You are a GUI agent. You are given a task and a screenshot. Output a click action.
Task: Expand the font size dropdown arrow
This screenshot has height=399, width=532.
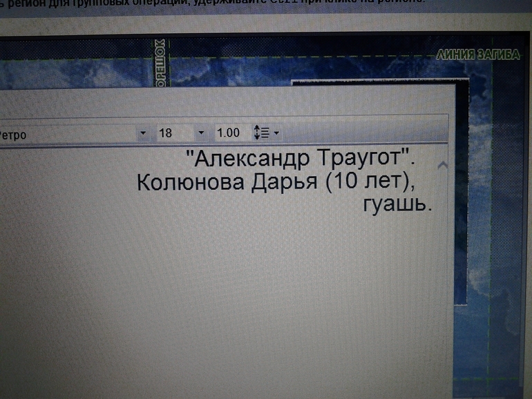[x=201, y=133]
